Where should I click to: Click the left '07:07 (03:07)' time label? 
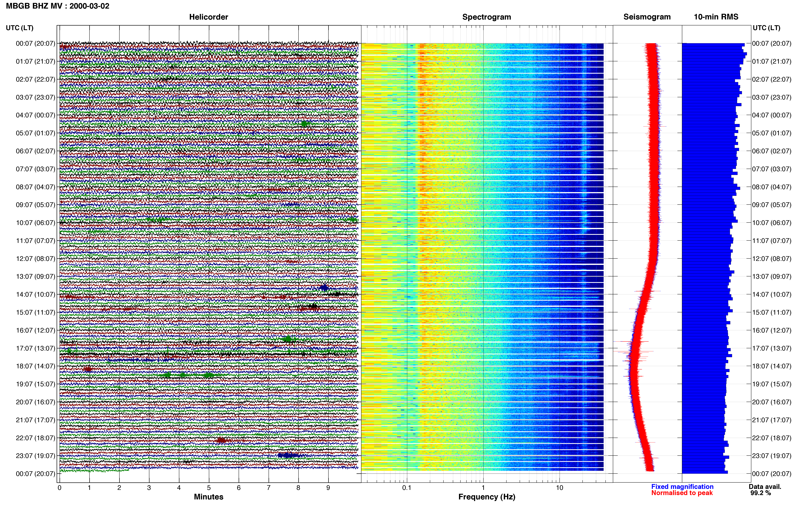[36, 169]
